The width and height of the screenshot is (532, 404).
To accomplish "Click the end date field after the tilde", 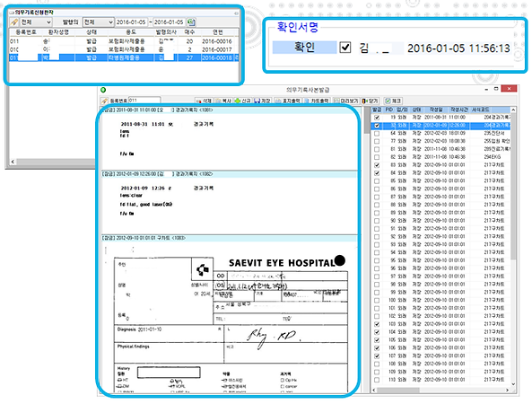I will coord(169,22).
